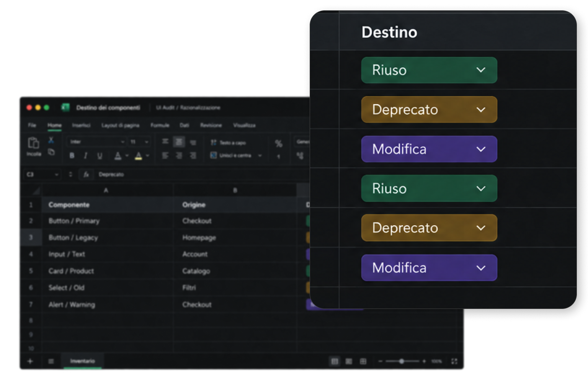Apply bottom vertical alignment
Screen dimensions: 588x392
[193, 142]
